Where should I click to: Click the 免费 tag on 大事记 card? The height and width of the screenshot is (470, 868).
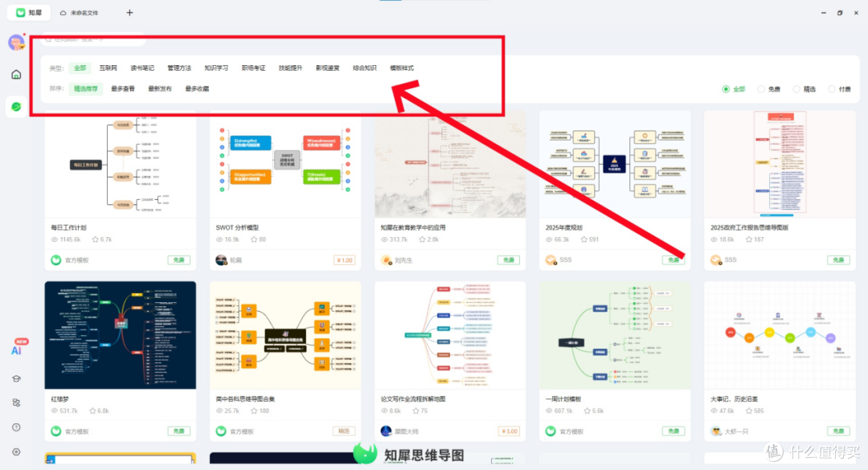click(838, 431)
